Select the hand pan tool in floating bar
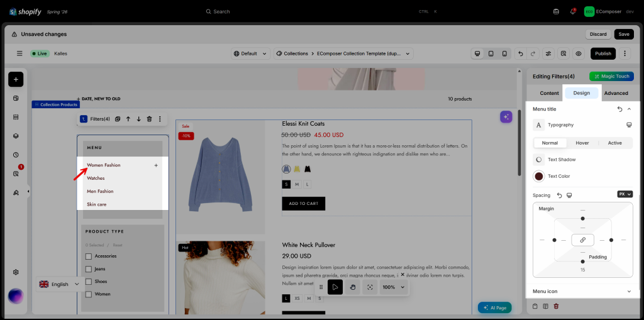Screen dimensions: 644x320 (352, 287)
